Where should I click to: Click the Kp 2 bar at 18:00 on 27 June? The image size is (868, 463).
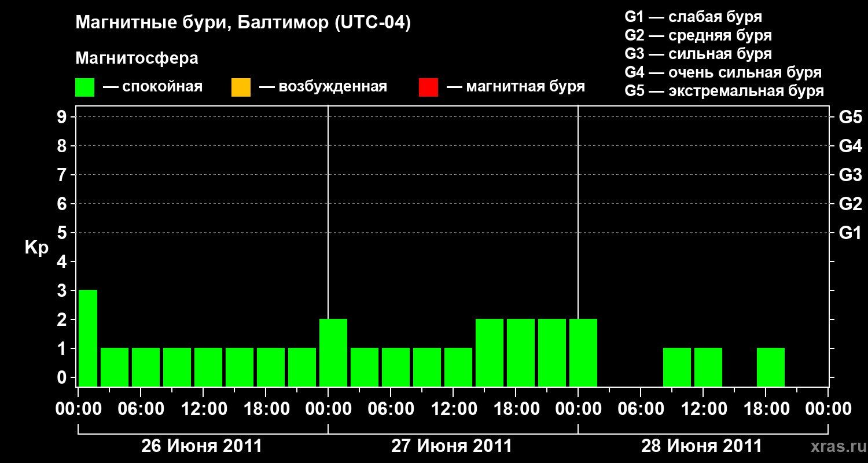click(521, 352)
